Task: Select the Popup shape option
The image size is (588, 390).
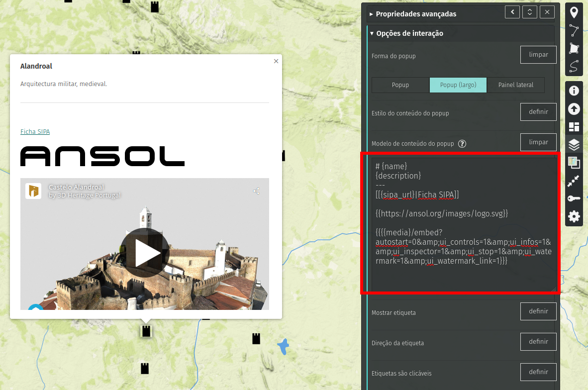Action: (x=400, y=85)
